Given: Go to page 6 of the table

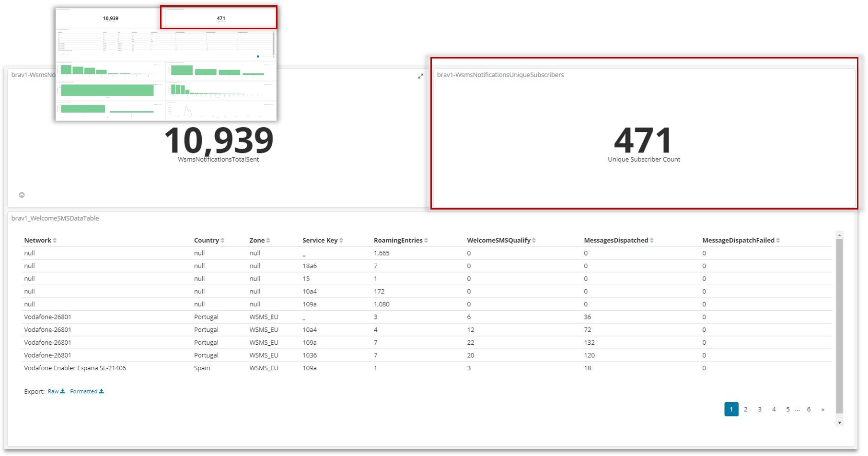Looking at the screenshot, I should pyautogui.click(x=809, y=409).
